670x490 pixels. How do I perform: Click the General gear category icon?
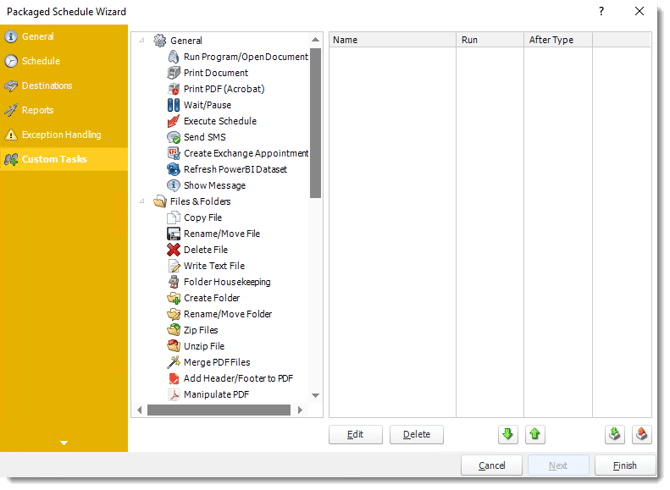pyautogui.click(x=160, y=41)
